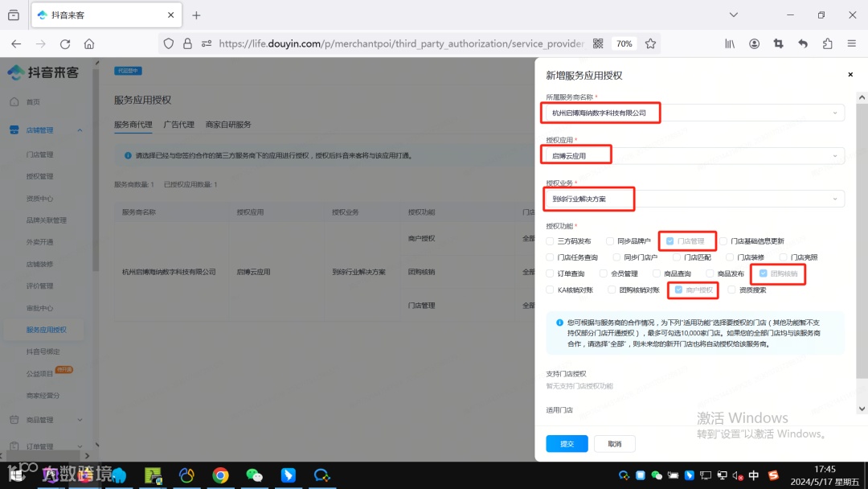Collapse the 店铺管理 sidebar section chevron
Image resolution: width=868 pixels, height=489 pixels.
(x=80, y=130)
